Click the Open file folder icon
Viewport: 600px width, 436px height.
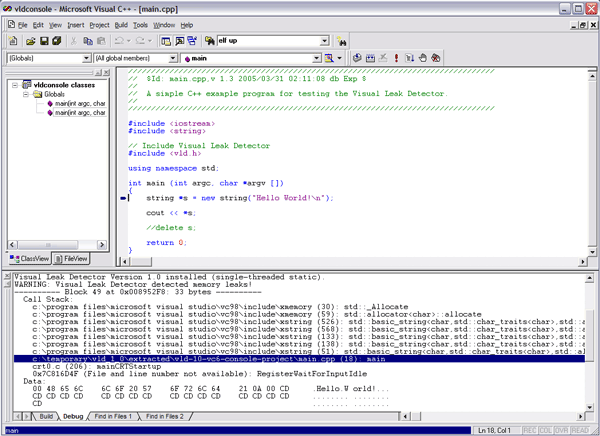pos(31,41)
